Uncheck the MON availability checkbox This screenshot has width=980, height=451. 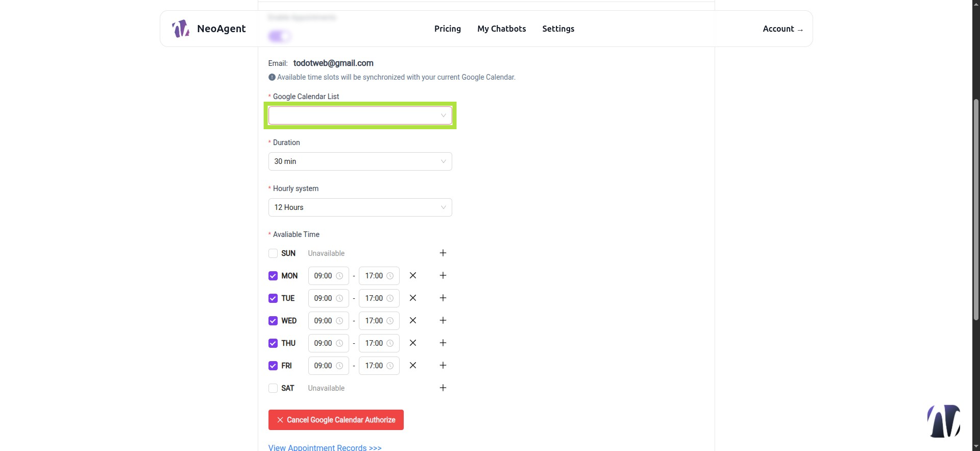[x=273, y=276]
